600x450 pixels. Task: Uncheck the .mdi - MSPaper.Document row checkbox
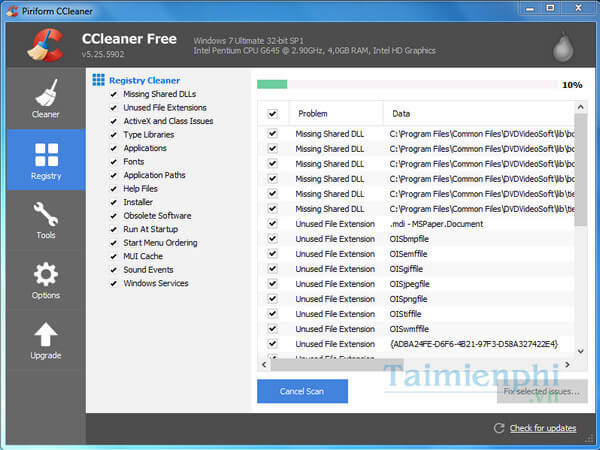coord(272,223)
